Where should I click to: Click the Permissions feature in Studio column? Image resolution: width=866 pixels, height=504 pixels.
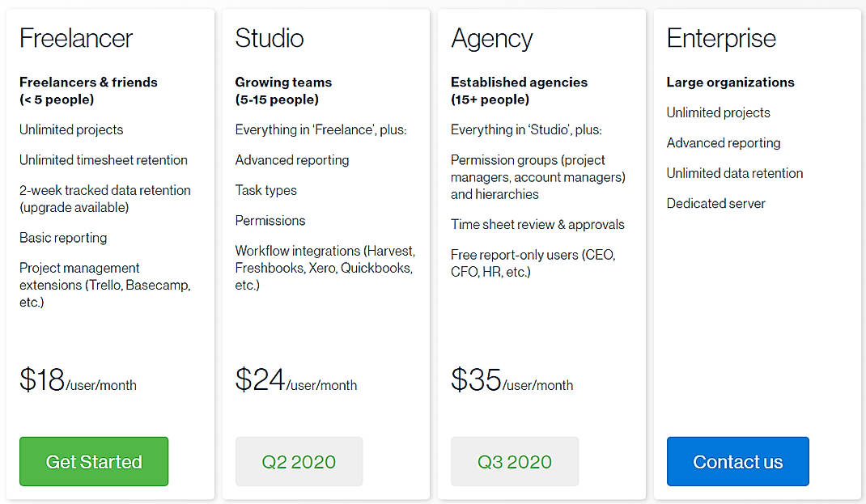270,220
